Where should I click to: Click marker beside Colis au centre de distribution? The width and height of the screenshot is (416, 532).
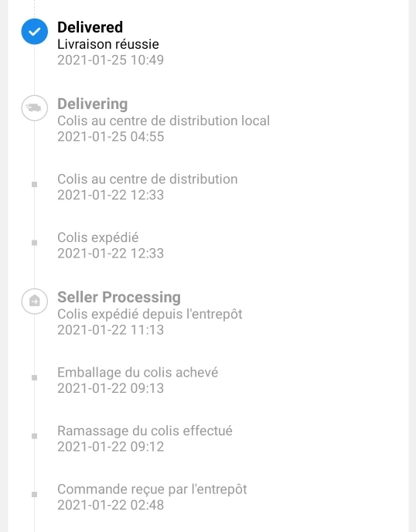pos(34,184)
